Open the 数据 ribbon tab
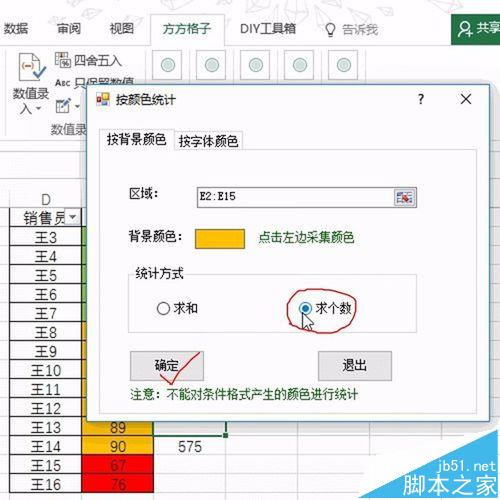500x500 pixels. (16, 29)
